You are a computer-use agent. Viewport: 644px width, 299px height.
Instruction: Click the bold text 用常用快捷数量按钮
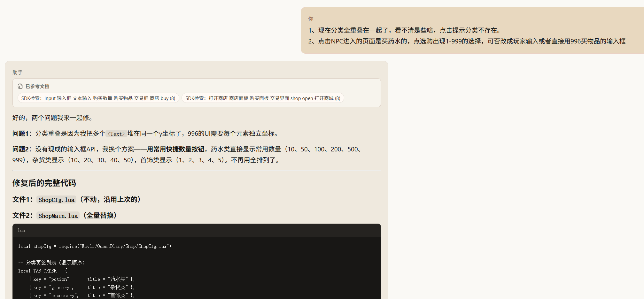pyautogui.click(x=175, y=149)
